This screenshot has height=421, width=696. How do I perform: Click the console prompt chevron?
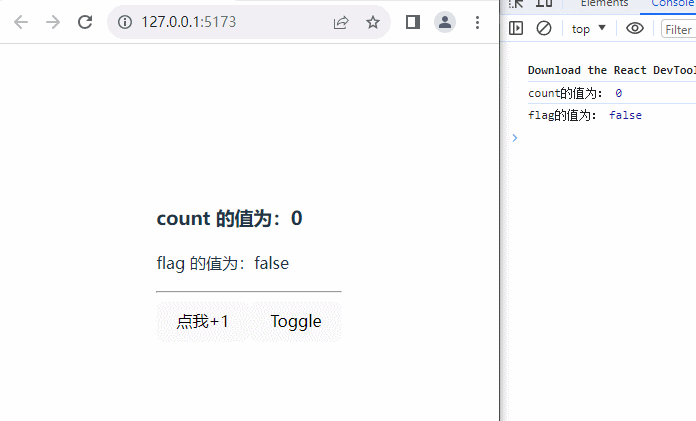coord(515,138)
